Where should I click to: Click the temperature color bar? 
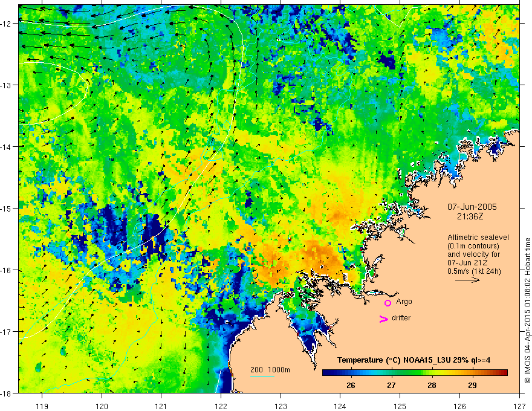(415, 373)
